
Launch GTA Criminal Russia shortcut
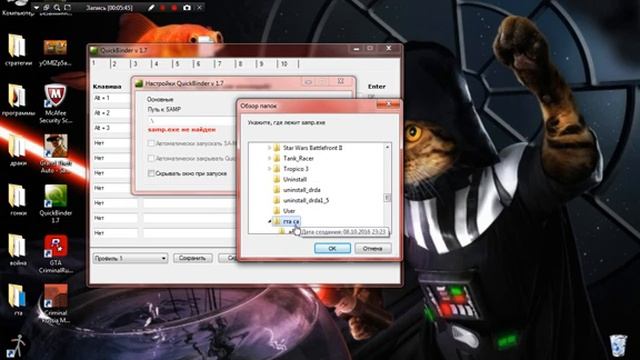coord(56,253)
